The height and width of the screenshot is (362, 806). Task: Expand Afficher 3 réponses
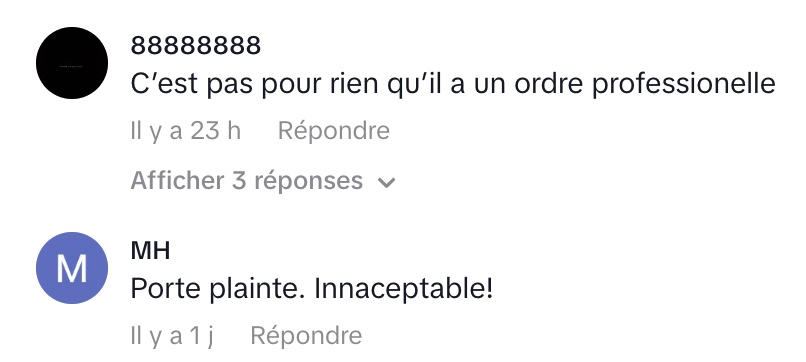[263, 181]
